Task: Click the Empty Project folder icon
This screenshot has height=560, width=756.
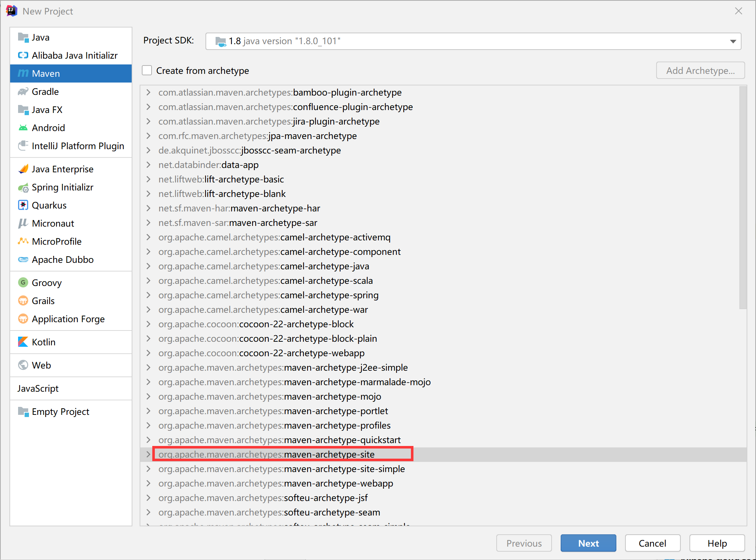Action: tap(23, 412)
